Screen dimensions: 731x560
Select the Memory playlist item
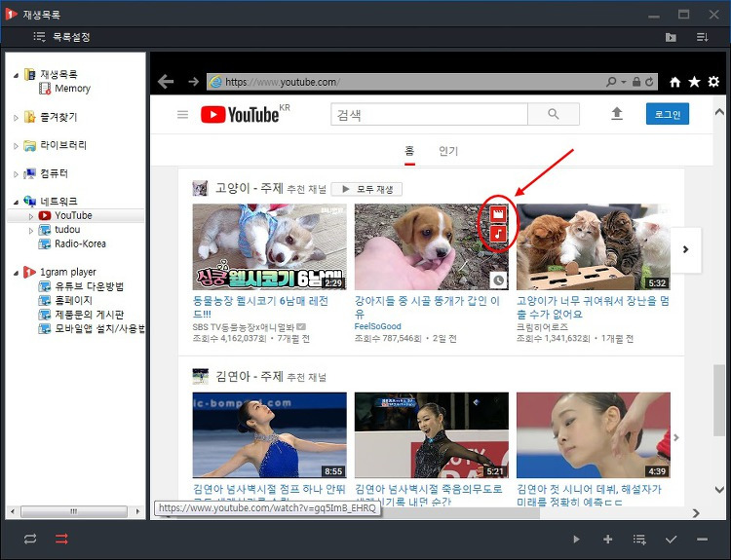pos(72,89)
